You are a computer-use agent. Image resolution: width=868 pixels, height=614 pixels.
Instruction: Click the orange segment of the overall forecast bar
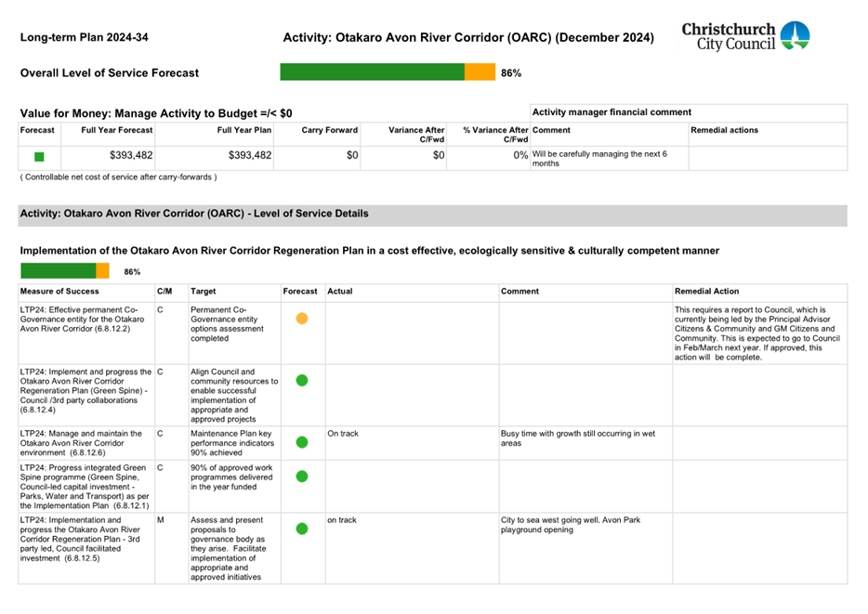tap(480, 72)
